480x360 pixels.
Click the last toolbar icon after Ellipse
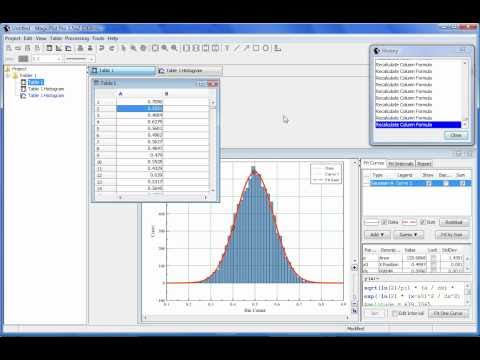pyautogui.click(x=277, y=48)
